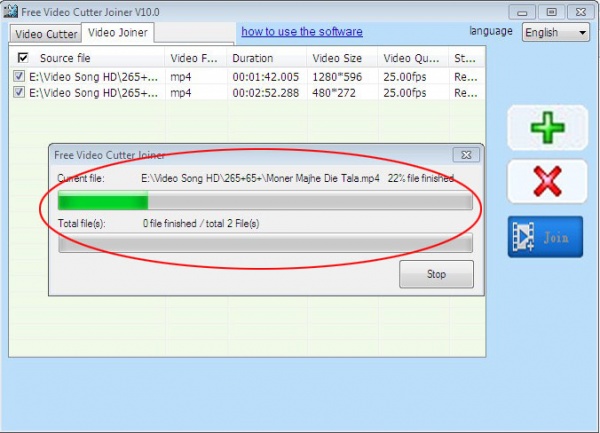Close the Free Video Cutter Joiner main window

(x=580, y=12)
